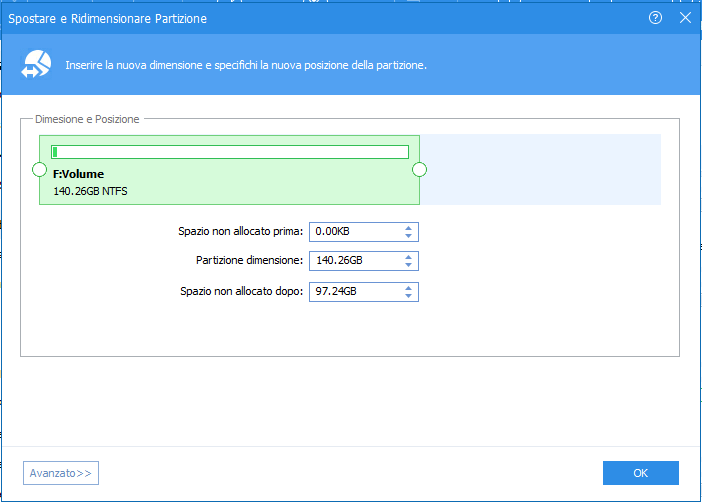Increase Spazio non allocato dopo with up arrow
The image size is (702, 502).
[409, 287]
